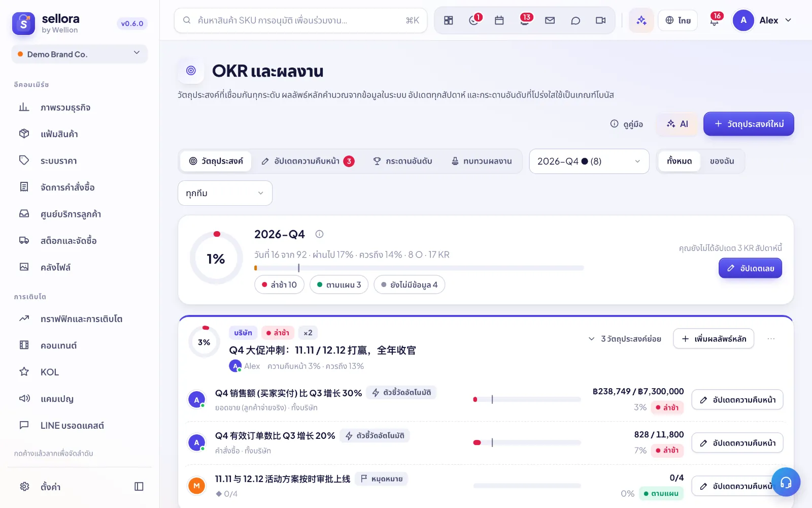Open the 2026-Q4 period dropdown
Viewport: 812px width, 508px height.
click(x=589, y=161)
